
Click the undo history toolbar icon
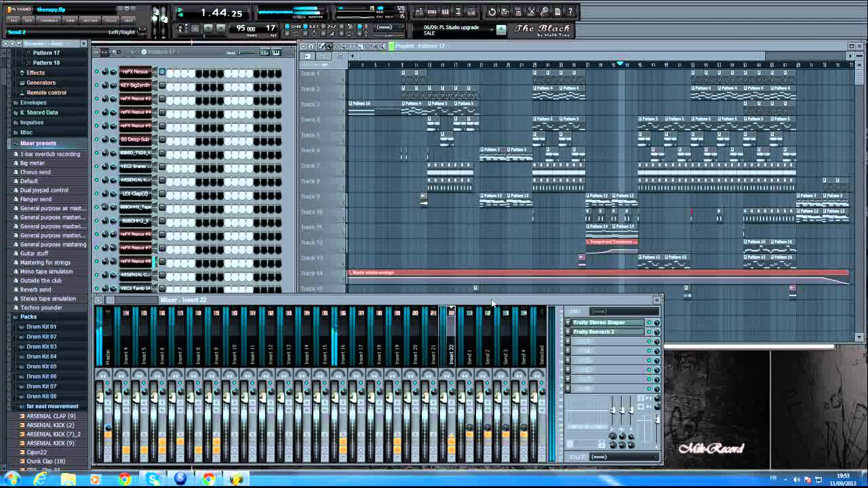click(492, 12)
